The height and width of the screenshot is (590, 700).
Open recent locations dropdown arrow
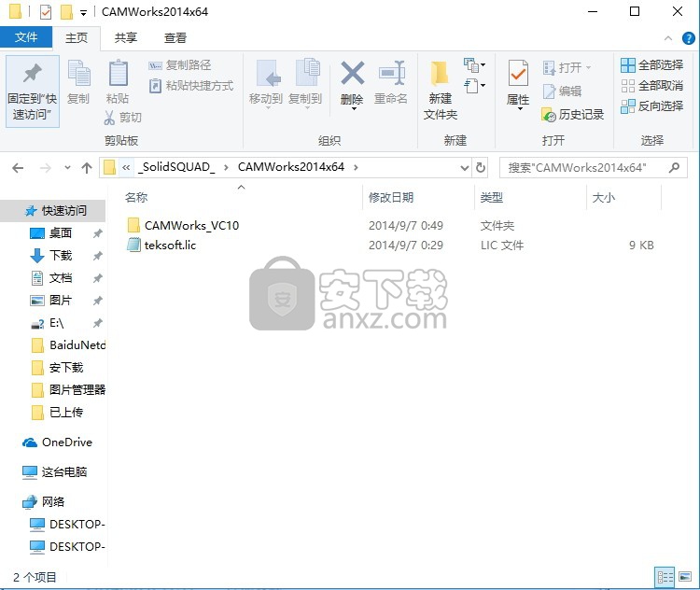point(67,168)
